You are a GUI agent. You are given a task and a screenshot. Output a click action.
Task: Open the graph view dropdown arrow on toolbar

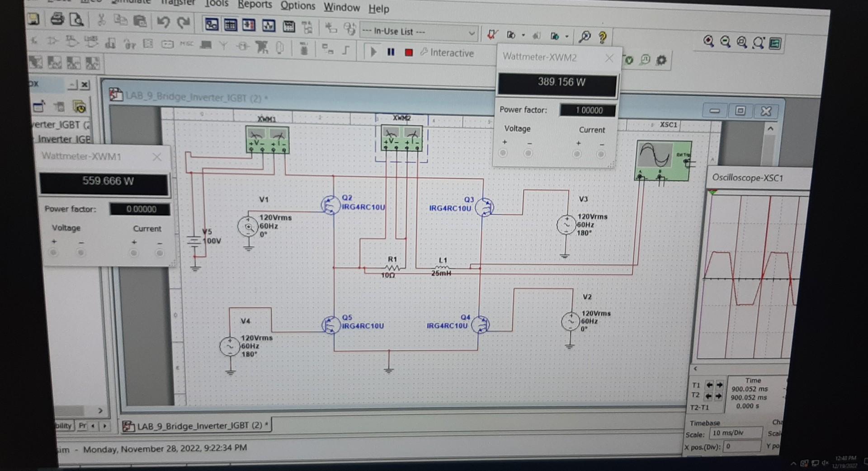click(523, 35)
